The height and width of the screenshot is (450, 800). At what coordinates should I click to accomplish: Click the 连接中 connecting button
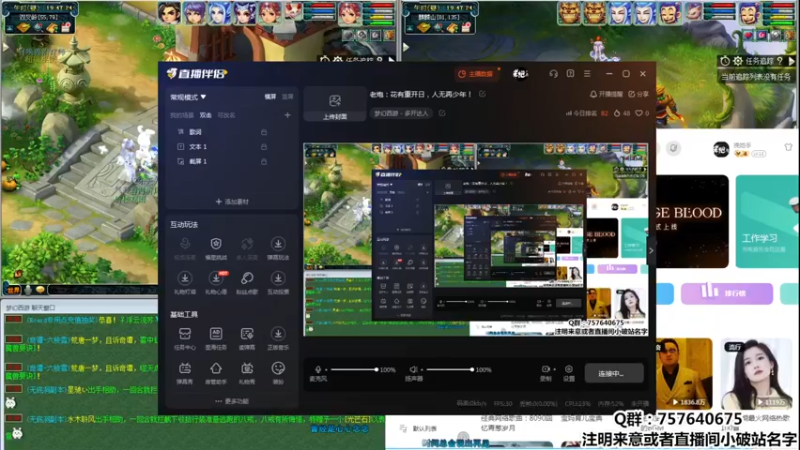pyautogui.click(x=614, y=373)
